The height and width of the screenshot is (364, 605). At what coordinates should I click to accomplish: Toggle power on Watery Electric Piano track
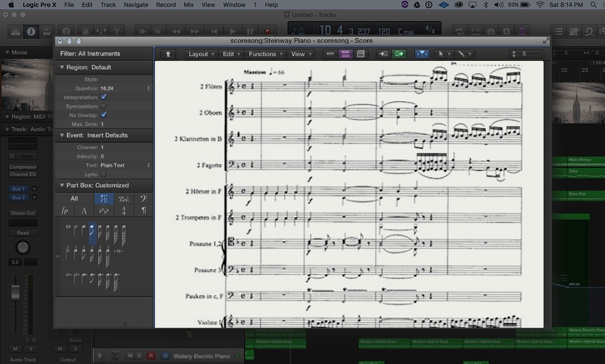pyautogui.click(x=165, y=356)
